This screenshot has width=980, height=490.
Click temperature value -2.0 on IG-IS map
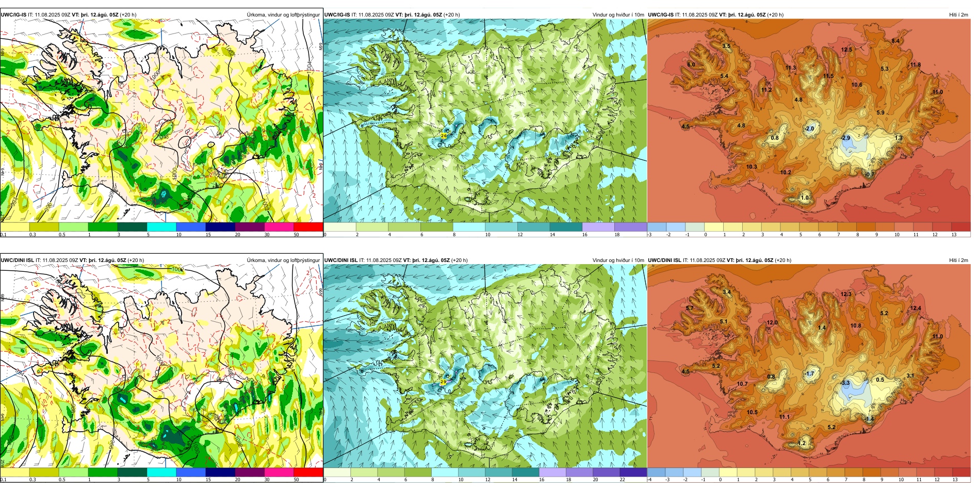(x=809, y=129)
